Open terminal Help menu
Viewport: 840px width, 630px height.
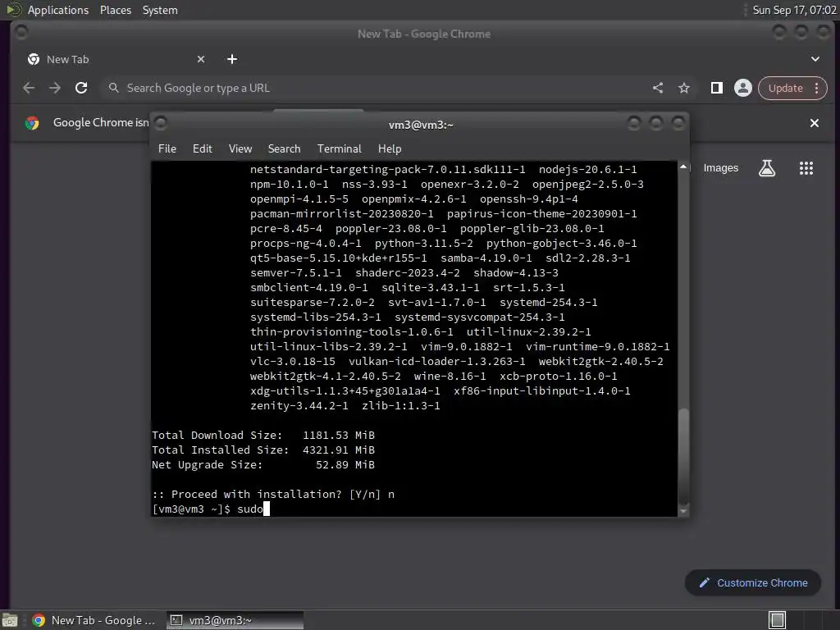390,148
